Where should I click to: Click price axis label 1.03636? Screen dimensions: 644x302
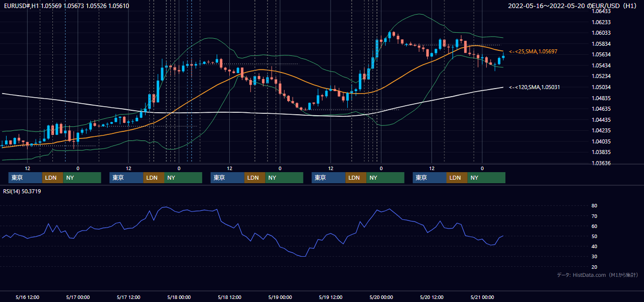click(601, 163)
